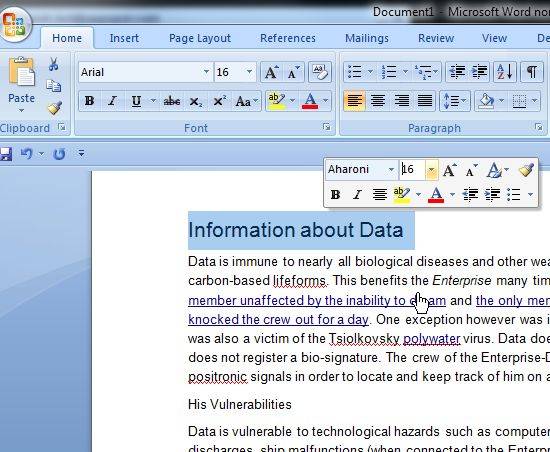The image size is (550, 452).
Task: Open Clipboard pane launcher
Action: coord(62,127)
